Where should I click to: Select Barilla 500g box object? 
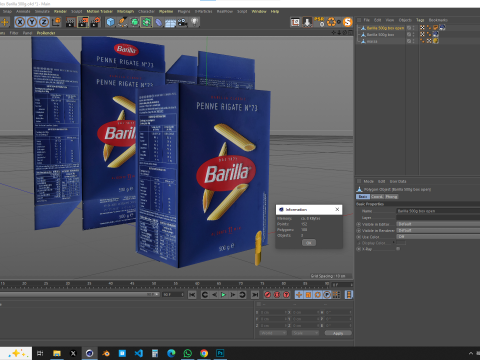[x=380, y=35]
